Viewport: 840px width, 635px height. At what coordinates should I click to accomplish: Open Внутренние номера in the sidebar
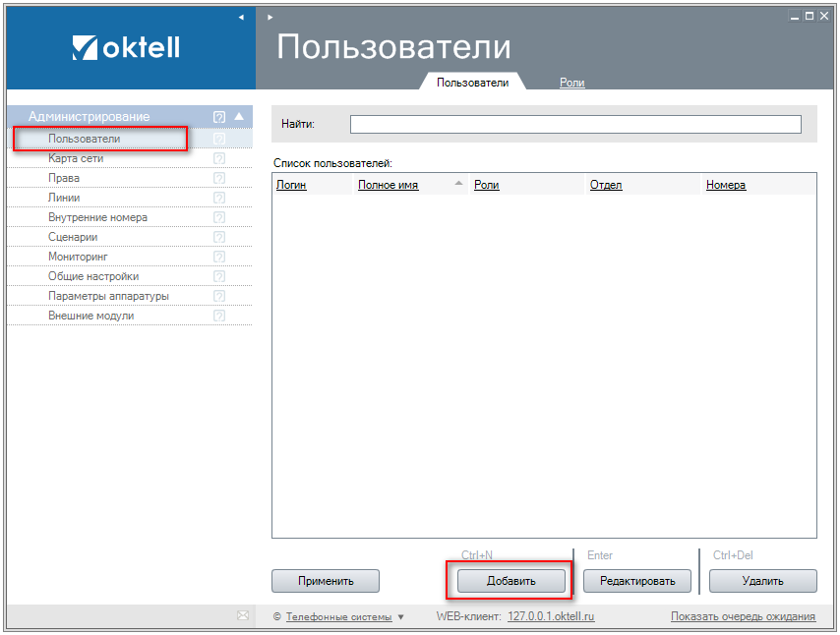coord(97,217)
